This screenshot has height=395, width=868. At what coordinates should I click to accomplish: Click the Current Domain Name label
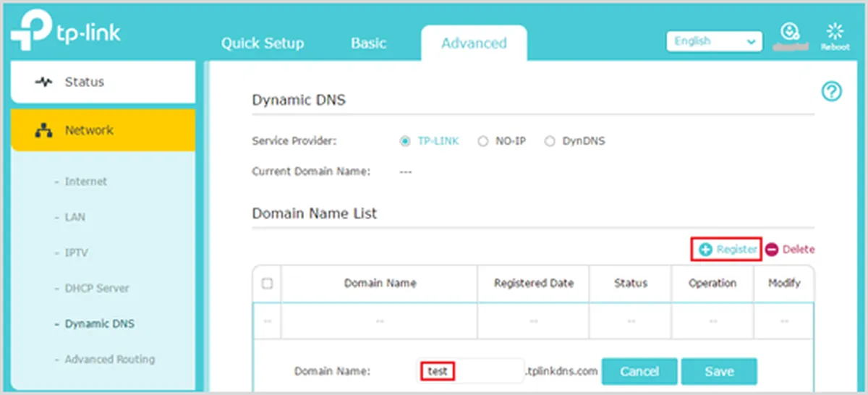(x=311, y=171)
